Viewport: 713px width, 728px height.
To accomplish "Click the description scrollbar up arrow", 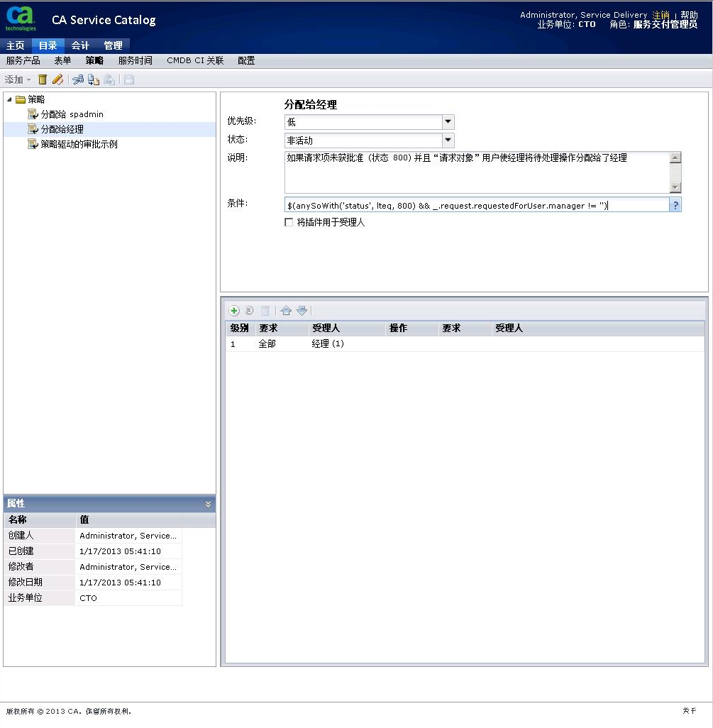I will (675, 158).
